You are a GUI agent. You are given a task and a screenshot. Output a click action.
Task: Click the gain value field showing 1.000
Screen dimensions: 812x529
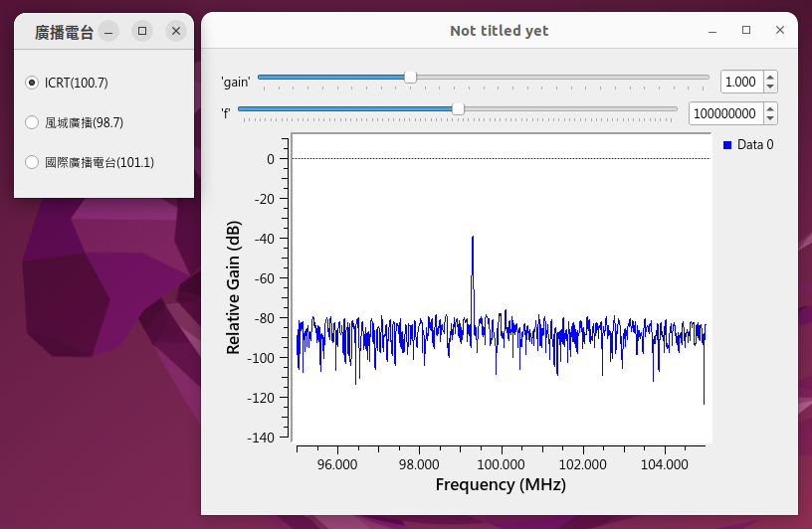tap(741, 82)
